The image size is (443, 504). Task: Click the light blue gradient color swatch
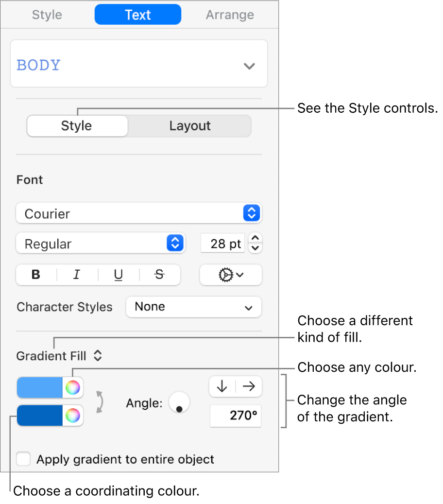(x=40, y=387)
